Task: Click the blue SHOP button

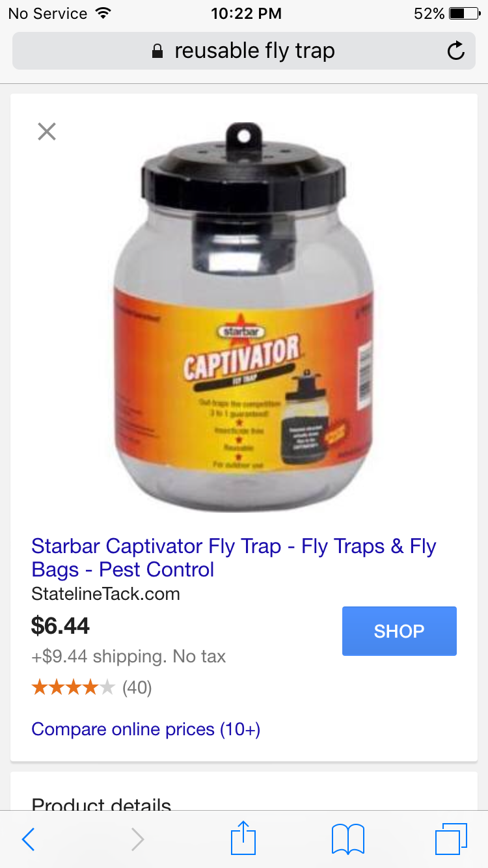Action: 400,631
